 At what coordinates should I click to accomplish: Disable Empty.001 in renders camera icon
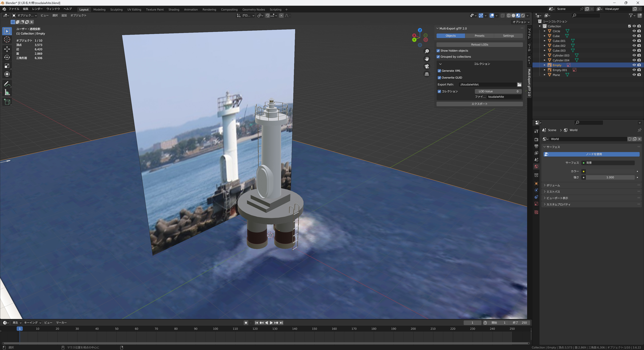(x=639, y=70)
